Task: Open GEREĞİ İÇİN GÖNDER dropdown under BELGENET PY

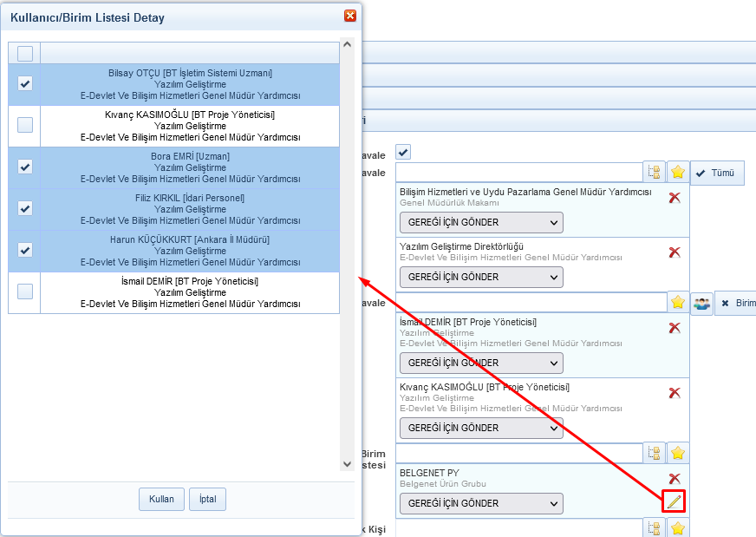Action: click(481, 503)
